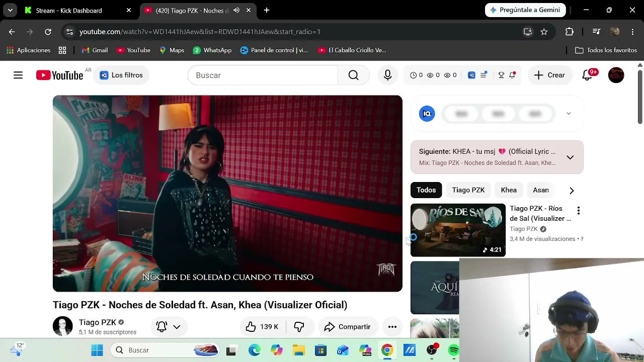Expand the Siguiente mix playlist panel
This screenshot has width=644, height=362.
[570, 157]
